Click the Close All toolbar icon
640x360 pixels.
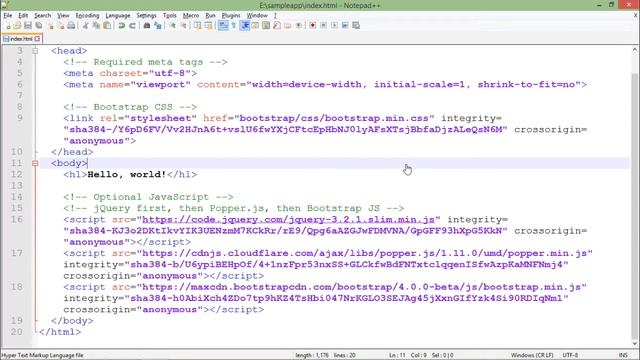pyautogui.click(x=61, y=25)
